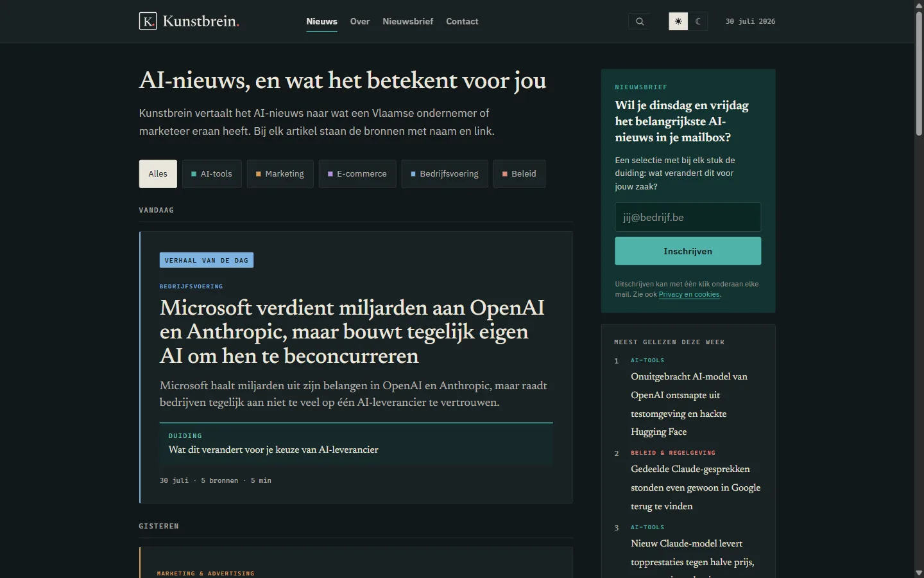Click the Kunstbrein K logo icon
Screen dimensions: 924x578
click(148, 21)
